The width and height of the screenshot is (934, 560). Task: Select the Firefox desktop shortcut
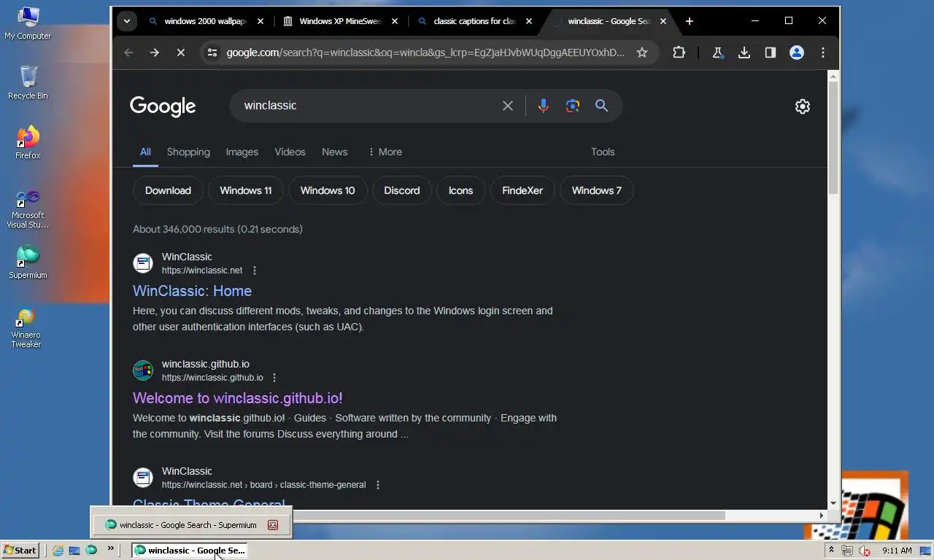pyautogui.click(x=28, y=142)
